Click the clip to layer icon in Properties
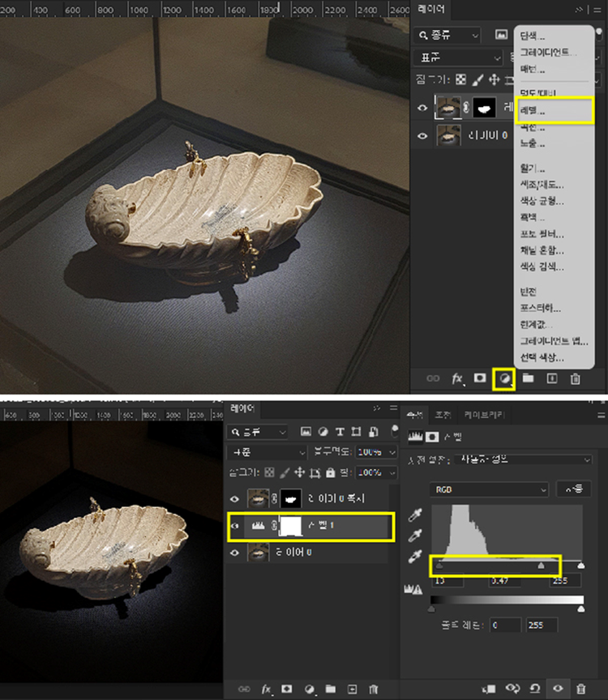The height and width of the screenshot is (700, 608). tap(489, 689)
